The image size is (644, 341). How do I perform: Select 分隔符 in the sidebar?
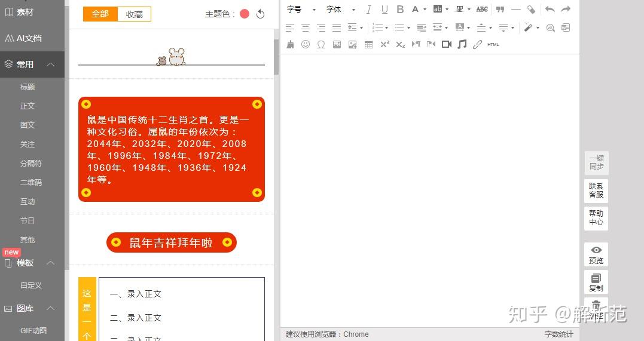(31, 163)
